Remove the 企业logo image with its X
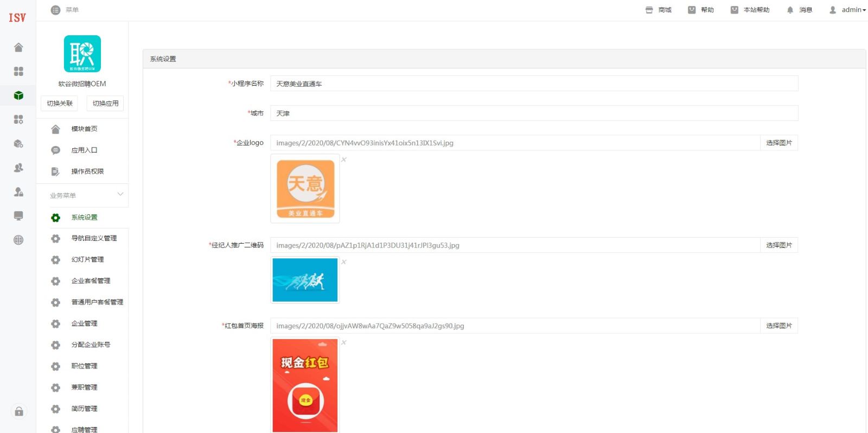Viewport: 868px width, 433px height. click(344, 160)
